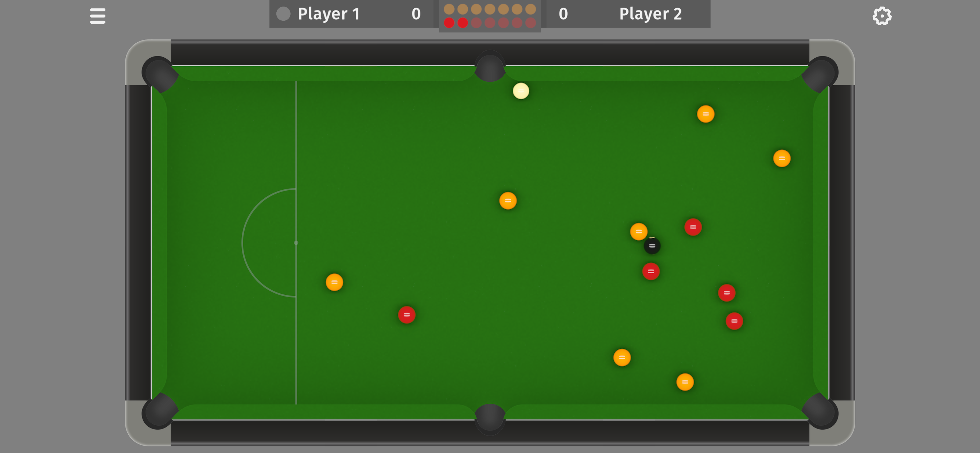This screenshot has height=453, width=980.
Task: Click the yellow ball touching the black ball
Action: pyautogui.click(x=639, y=232)
